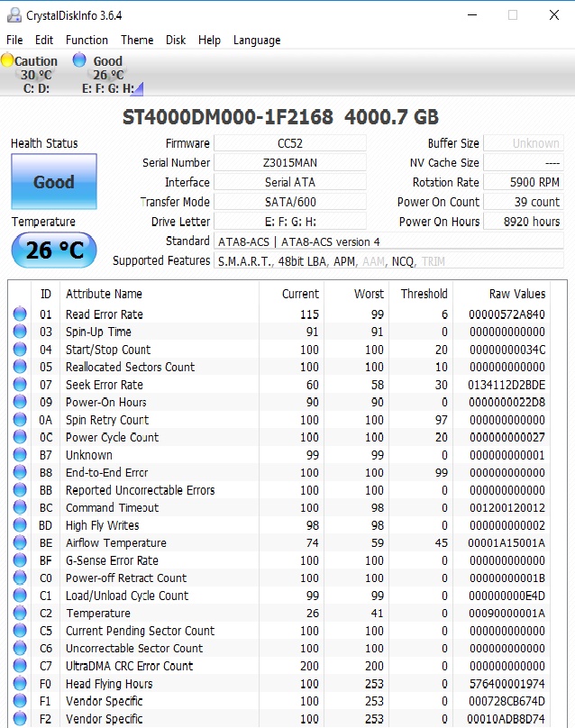This screenshot has height=728, width=575.
Task: Click status orb for Spin-Up Time
Action: tap(20, 332)
